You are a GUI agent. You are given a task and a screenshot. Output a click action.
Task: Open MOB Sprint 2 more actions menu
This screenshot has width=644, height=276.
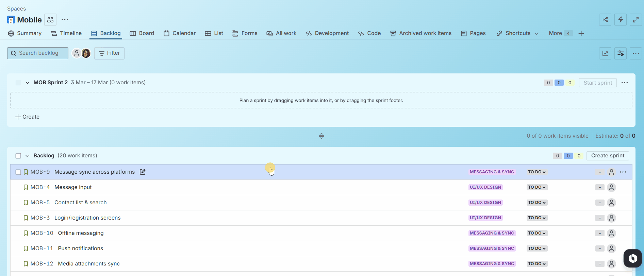click(625, 83)
